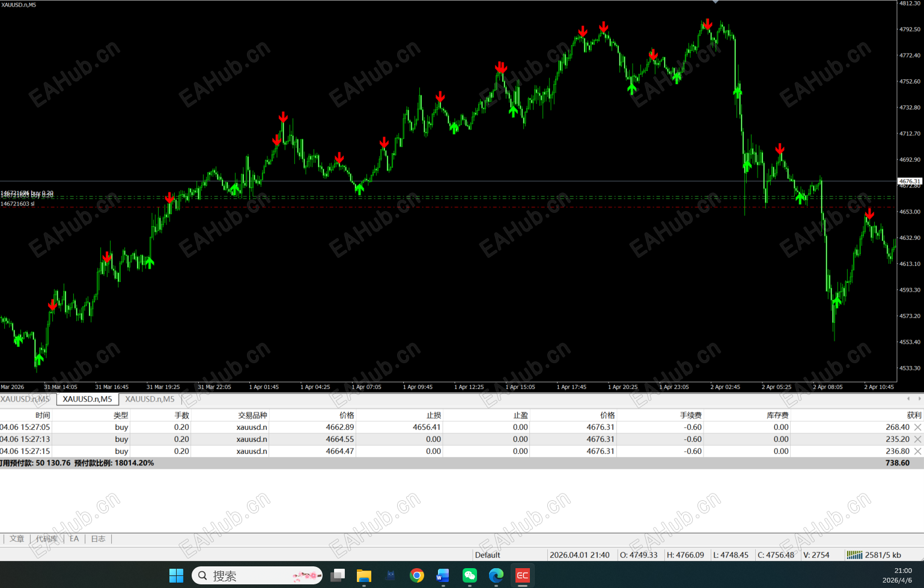924x588 pixels.
Task: Open the 日志 tab
Action: click(x=98, y=539)
